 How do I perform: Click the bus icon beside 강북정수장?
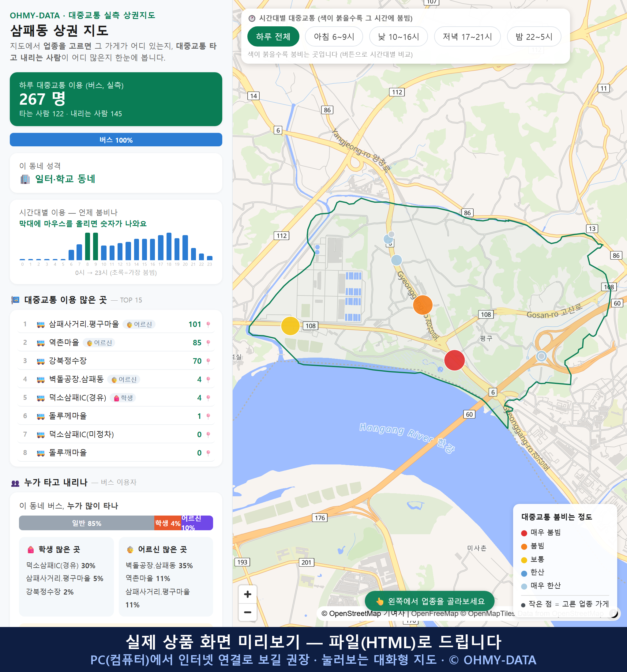pyautogui.click(x=40, y=361)
